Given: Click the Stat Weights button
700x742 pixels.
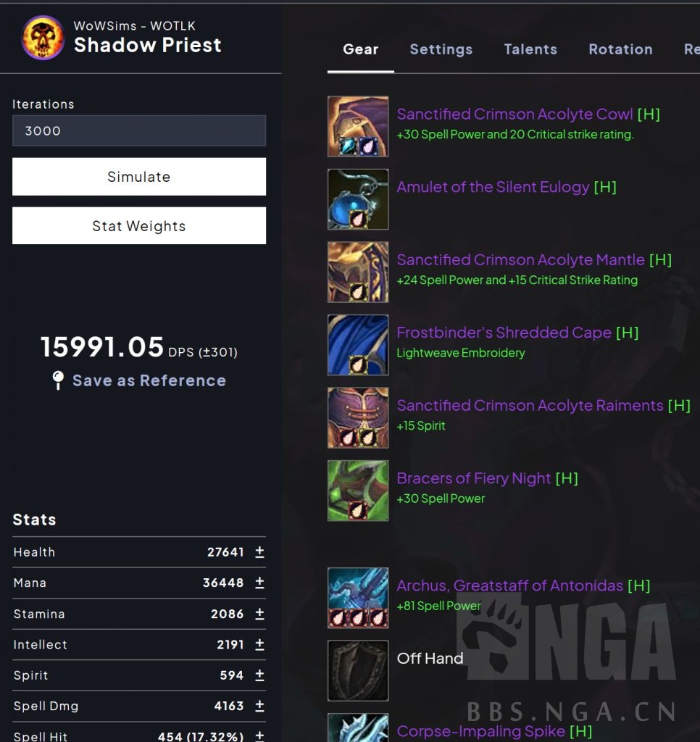Looking at the screenshot, I should coord(139,226).
